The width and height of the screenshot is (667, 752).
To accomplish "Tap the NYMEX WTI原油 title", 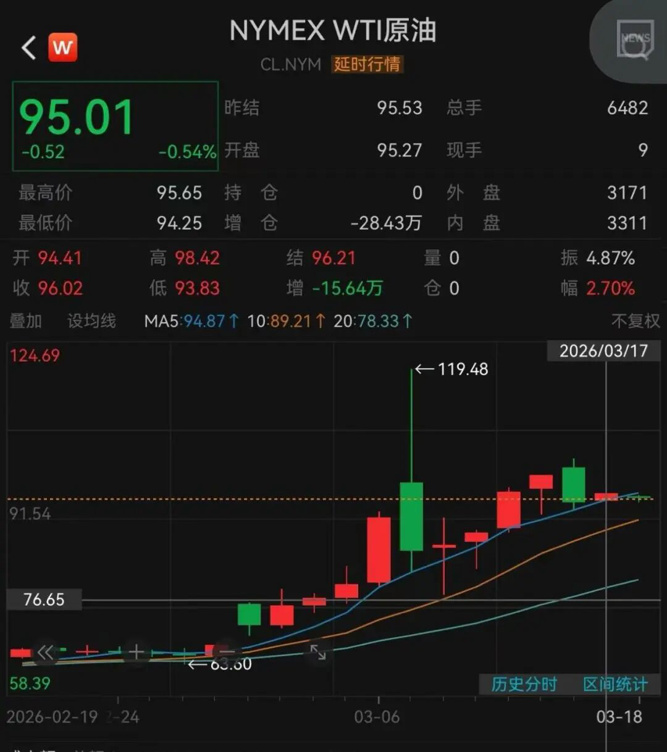I will [x=333, y=31].
